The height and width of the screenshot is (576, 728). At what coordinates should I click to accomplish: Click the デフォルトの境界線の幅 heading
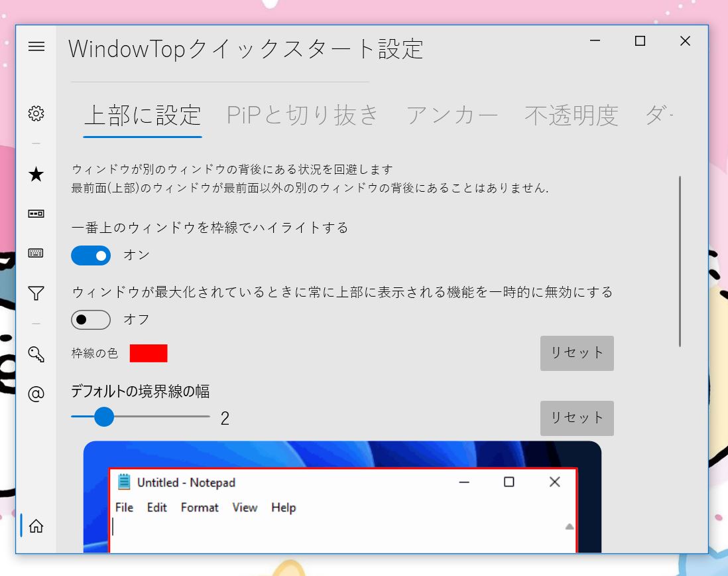click(x=140, y=391)
